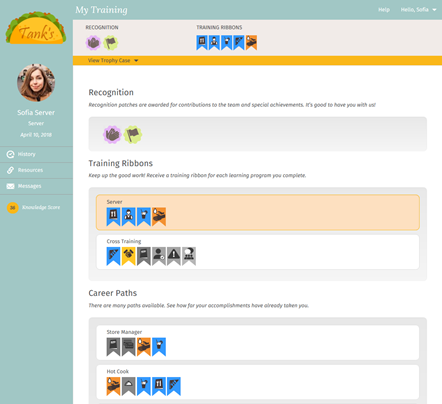Click the Career Paths heading

coord(113,293)
